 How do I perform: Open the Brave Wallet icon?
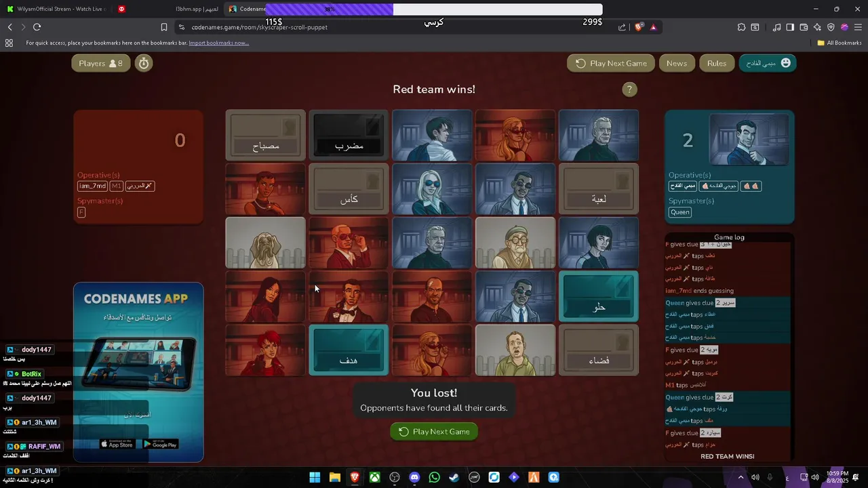pyautogui.click(x=804, y=27)
